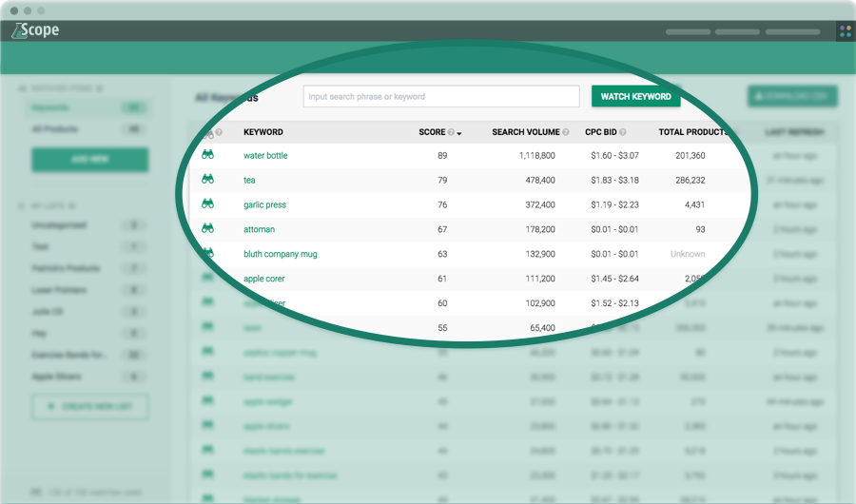
Task: Open the SEARCH VOLUME help icon
Action: click(566, 132)
